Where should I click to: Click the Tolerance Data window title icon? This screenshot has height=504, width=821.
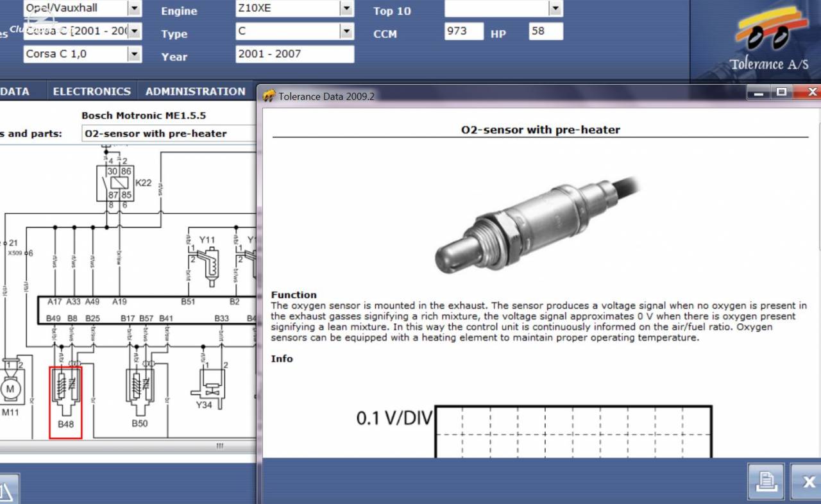coord(269,96)
